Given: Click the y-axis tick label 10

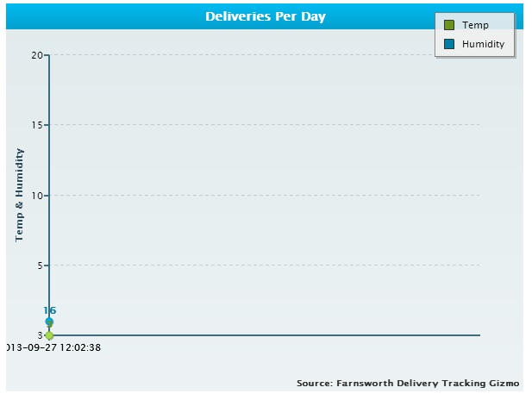Looking at the screenshot, I should coord(37,195).
